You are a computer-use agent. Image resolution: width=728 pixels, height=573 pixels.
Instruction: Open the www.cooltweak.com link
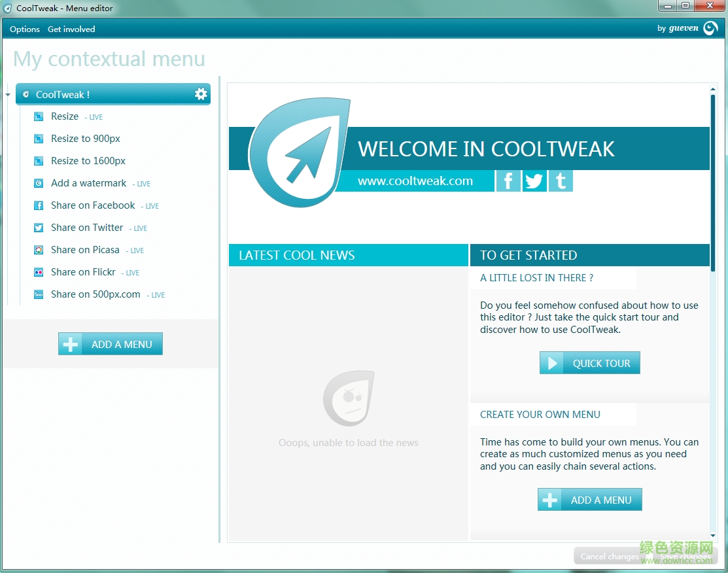point(415,181)
